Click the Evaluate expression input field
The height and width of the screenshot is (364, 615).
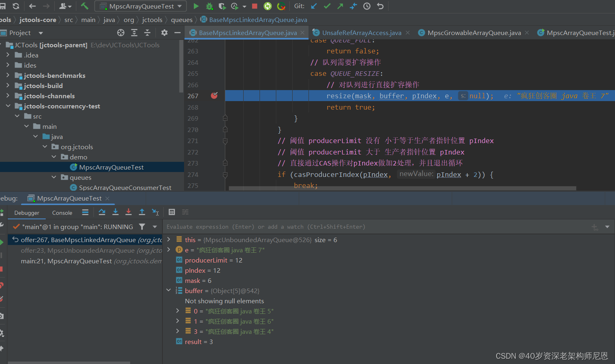click(x=375, y=227)
